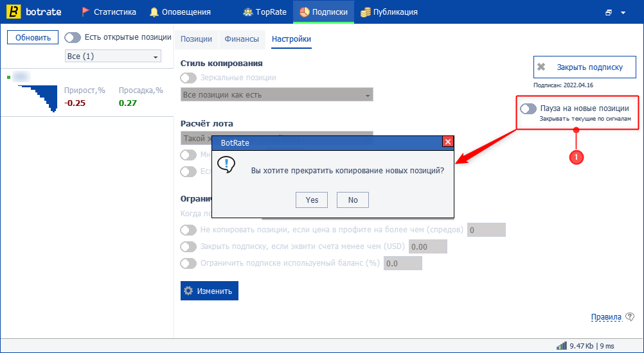Open Все позиции как есть dropdown
The image size is (644, 353).
(x=277, y=95)
